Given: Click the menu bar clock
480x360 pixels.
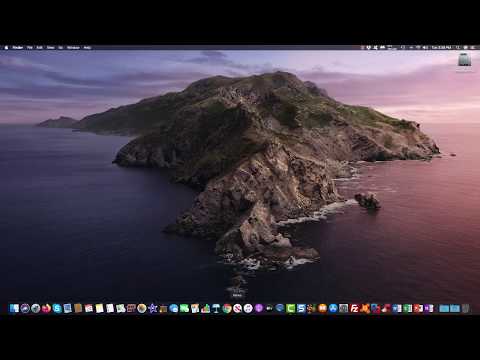Looking at the screenshot, I should 441,48.
